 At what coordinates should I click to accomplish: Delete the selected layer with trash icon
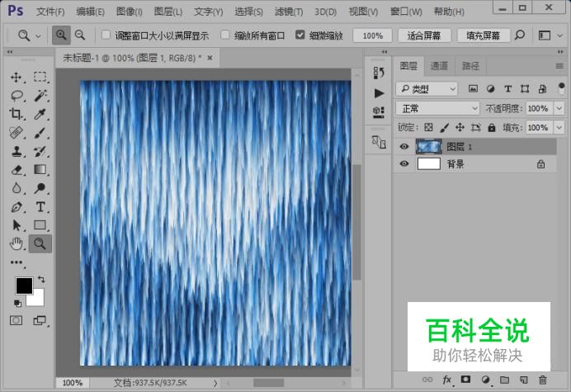point(543,380)
